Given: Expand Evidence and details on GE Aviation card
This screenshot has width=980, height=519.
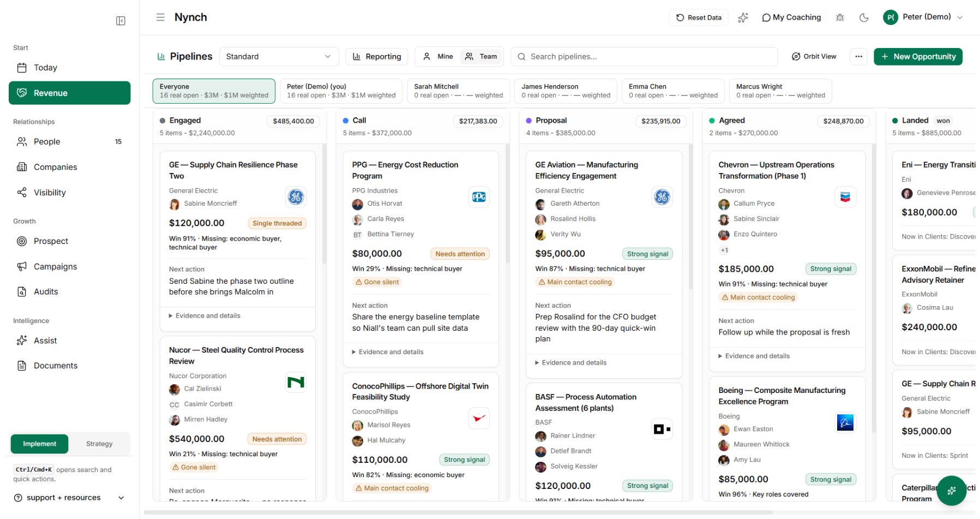Looking at the screenshot, I should click(x=571, y=362).
